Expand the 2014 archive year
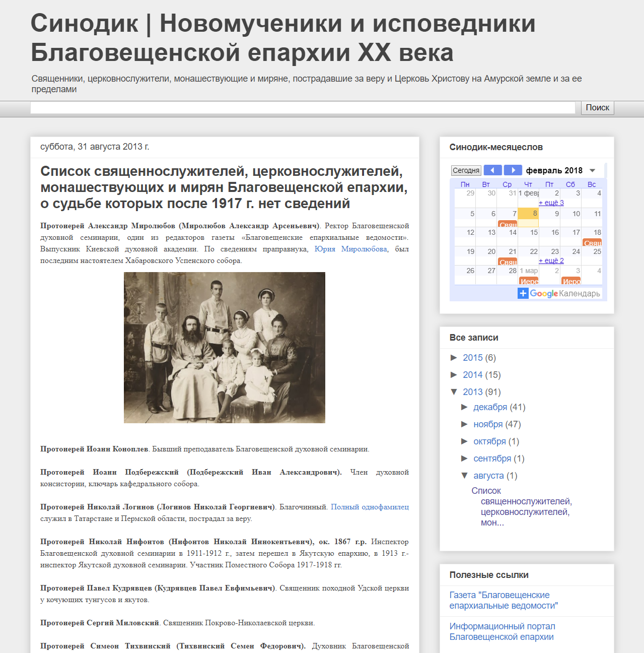Screen dimensions: 644x653 454,375
